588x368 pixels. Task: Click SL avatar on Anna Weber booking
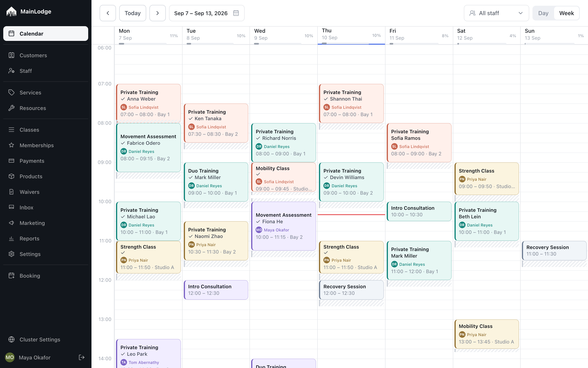(124, 107)
